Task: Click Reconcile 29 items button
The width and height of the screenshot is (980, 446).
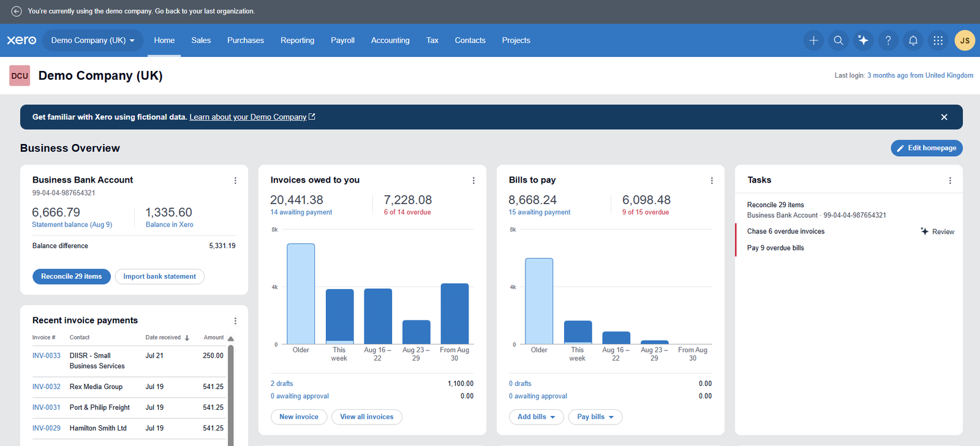Action: (x=72, y=277)
